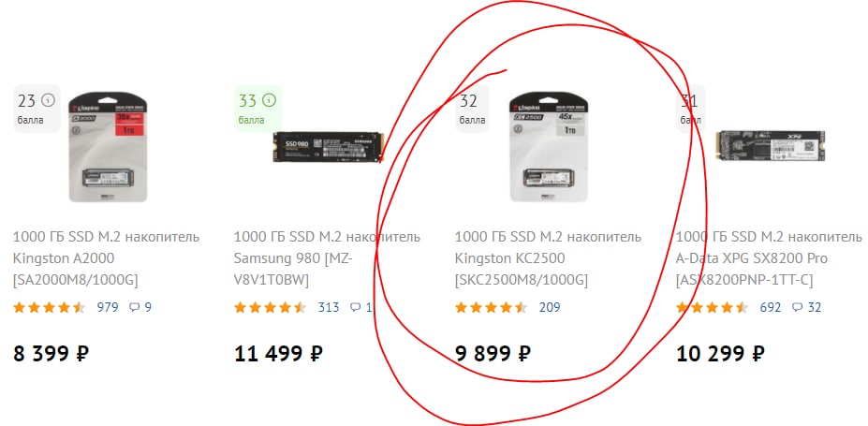Click the 32 балла score badge
Image resolution: width=868 pixels, height=426 pixels.
coord(472,109)
